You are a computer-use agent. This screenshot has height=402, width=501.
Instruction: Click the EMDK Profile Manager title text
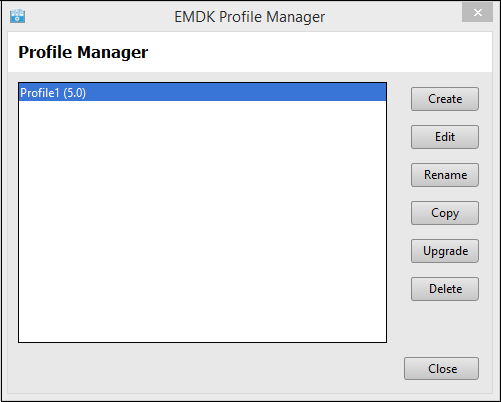(250, 17)
